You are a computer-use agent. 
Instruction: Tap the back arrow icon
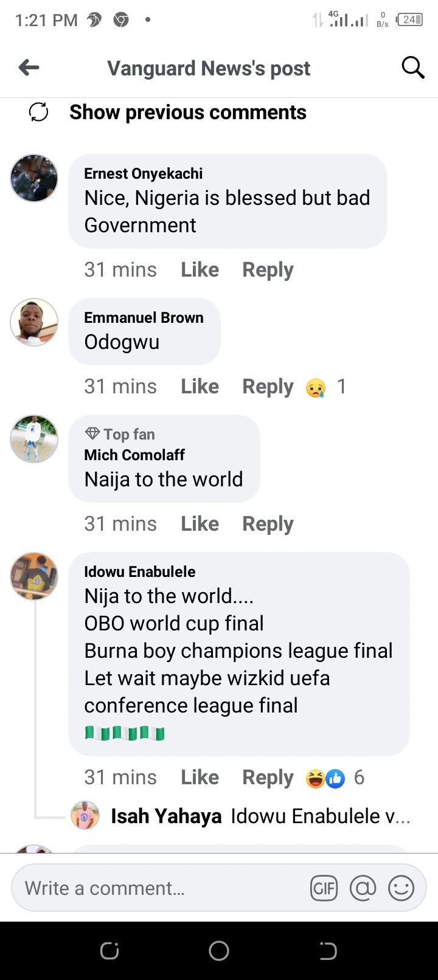[x=29, y=67]
